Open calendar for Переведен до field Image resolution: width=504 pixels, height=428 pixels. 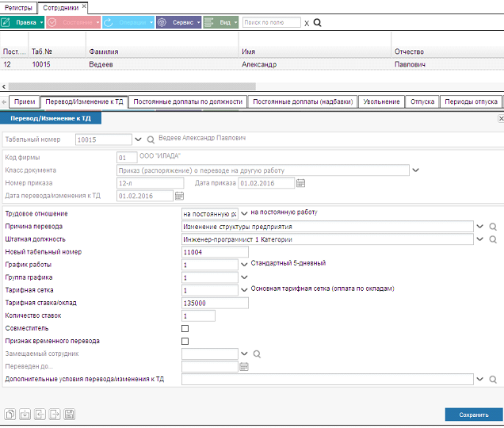coord(244,367)
